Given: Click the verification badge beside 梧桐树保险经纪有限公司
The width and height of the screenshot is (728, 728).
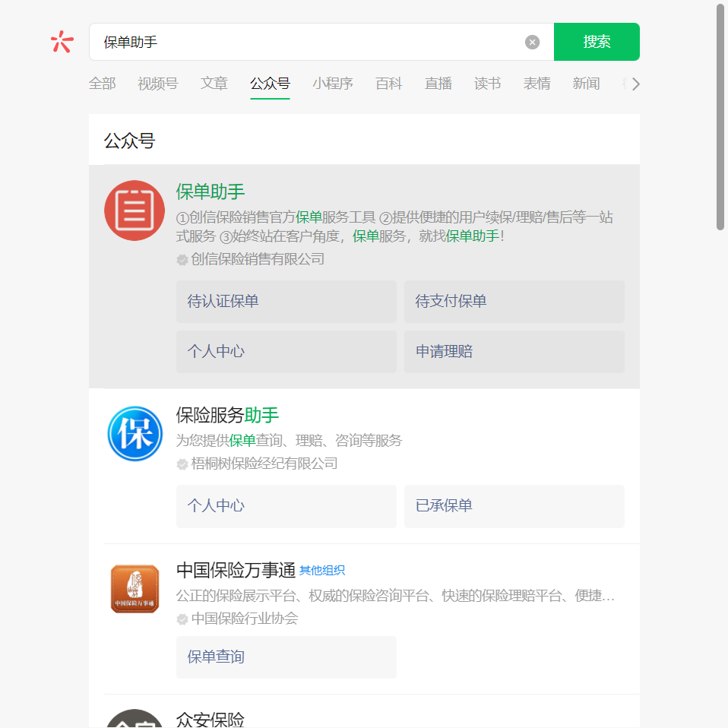Looking at the screenshot, I should [182, 464].
